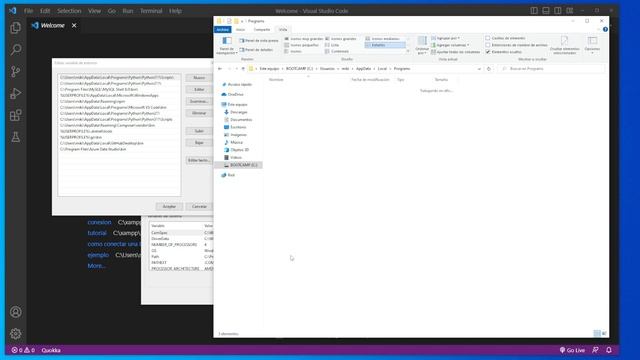Screen dimensions: 640x360
Task: Toggle panel layout icon in VS Code title bar
Action: click(x=546, y=11)
